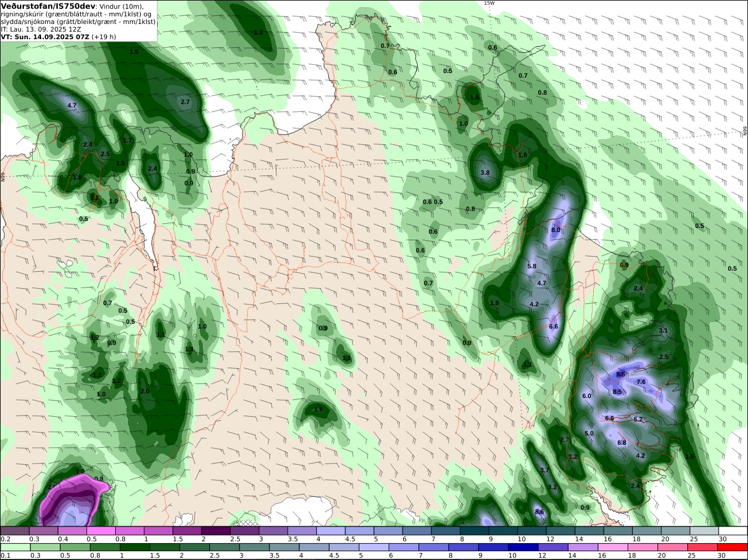Click the bright pink swatch between 0.5 and 0.8 in the upper legend row
Screen dimensions: 748x560
coord(101,531)
